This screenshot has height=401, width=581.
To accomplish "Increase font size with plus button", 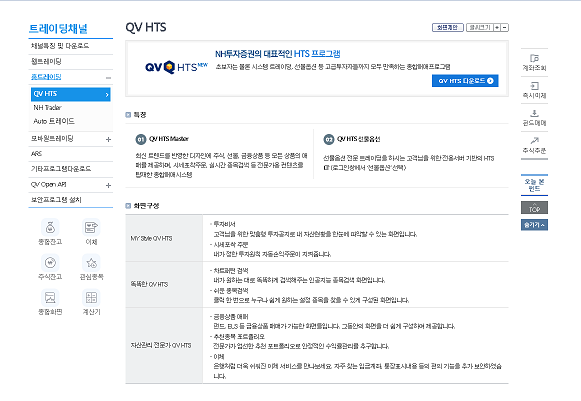I will (x=497, y=27).
